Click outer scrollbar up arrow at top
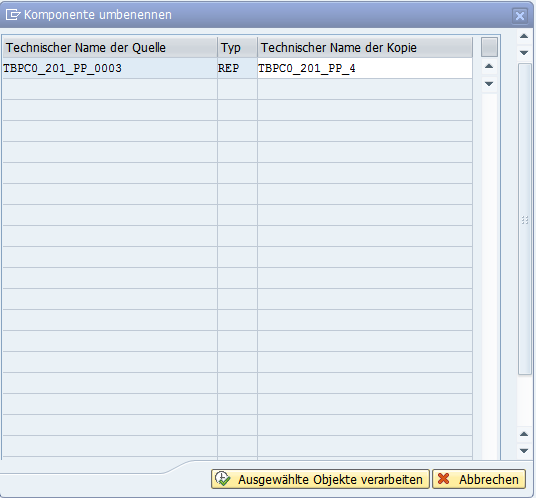The height and width of the screenshot is (498, 536). point(524,36)
